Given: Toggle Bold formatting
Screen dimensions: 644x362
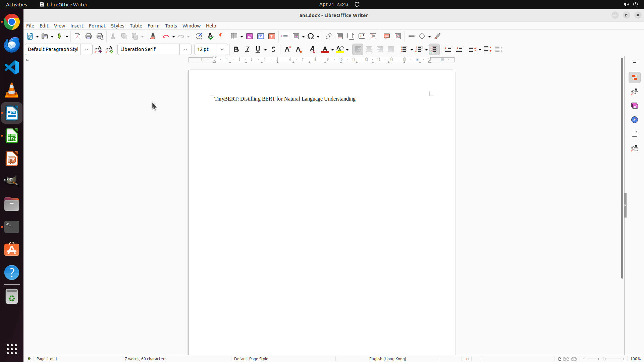Looking at the screenshot, I should click(x=236, y=49).
